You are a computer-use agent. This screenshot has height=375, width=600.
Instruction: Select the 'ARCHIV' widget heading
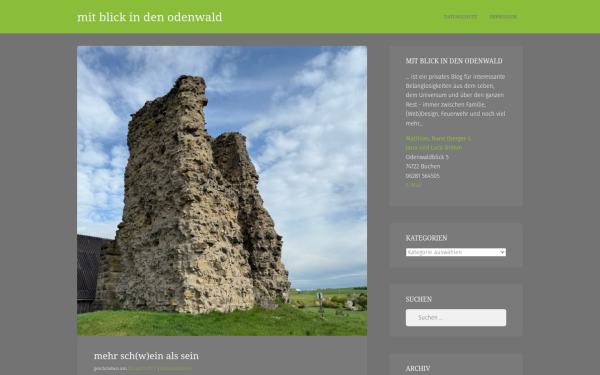tap(418, 368)
